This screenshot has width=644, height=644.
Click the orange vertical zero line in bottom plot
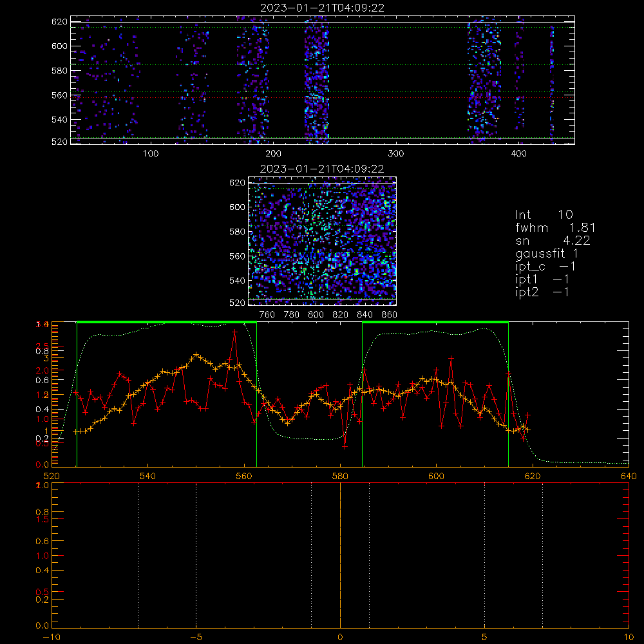[x=340, y=554]
